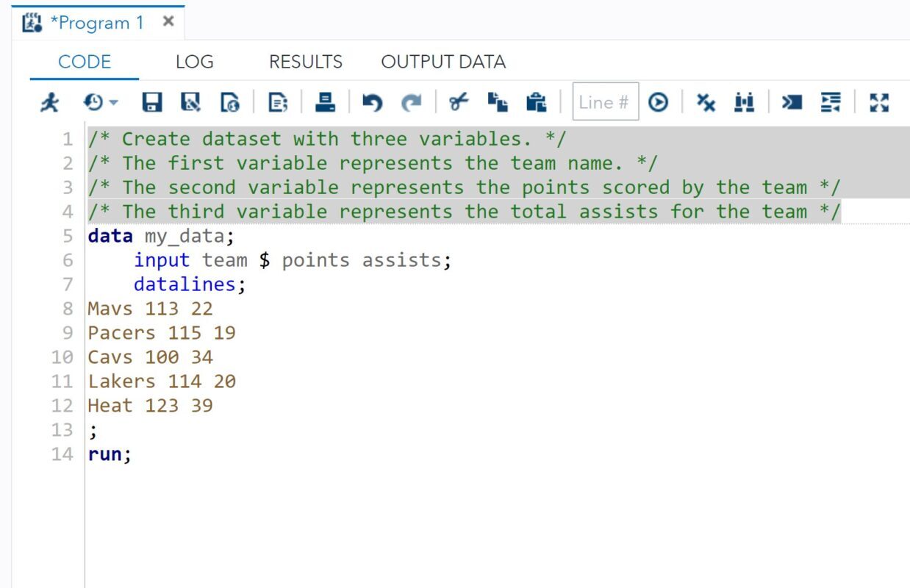This screenshot has width=910, height=588.
Task: Open the OUTPUT DATA tab
Action: [443, 62]
